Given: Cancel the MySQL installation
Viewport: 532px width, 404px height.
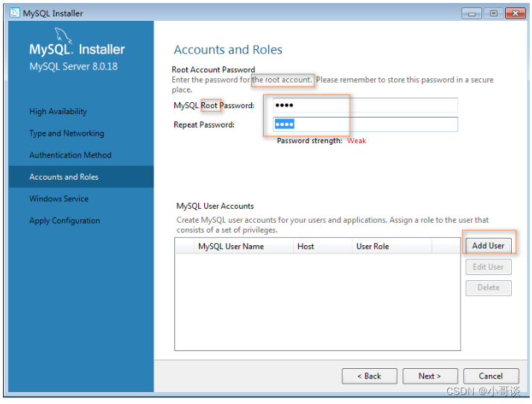Looking at the screenshot, I should (490, 376).
